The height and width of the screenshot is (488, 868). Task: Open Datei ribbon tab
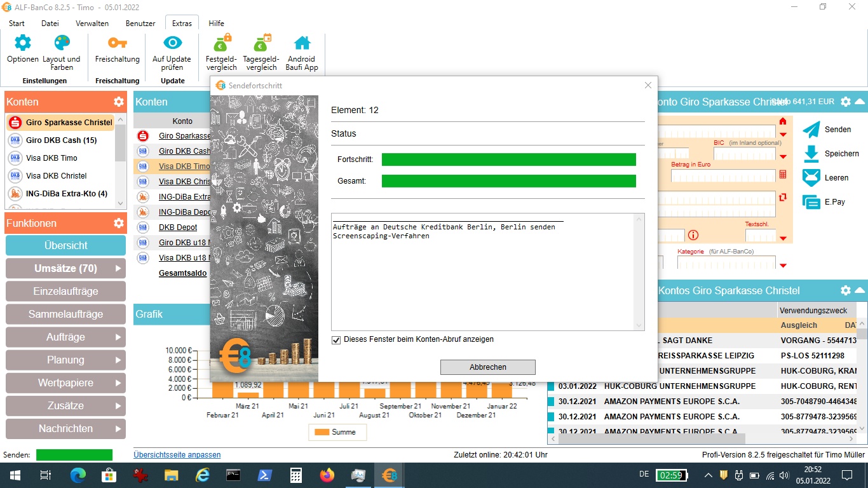point(50,24)
